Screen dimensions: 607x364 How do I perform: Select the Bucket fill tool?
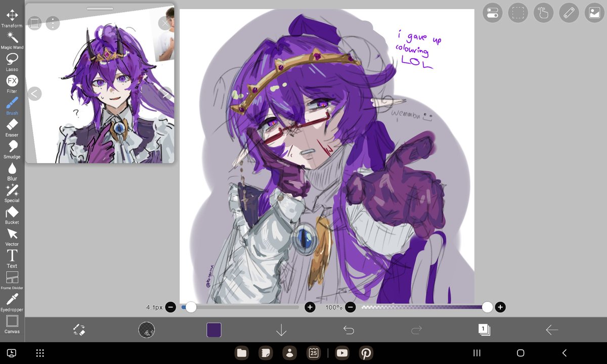[12, 215]
